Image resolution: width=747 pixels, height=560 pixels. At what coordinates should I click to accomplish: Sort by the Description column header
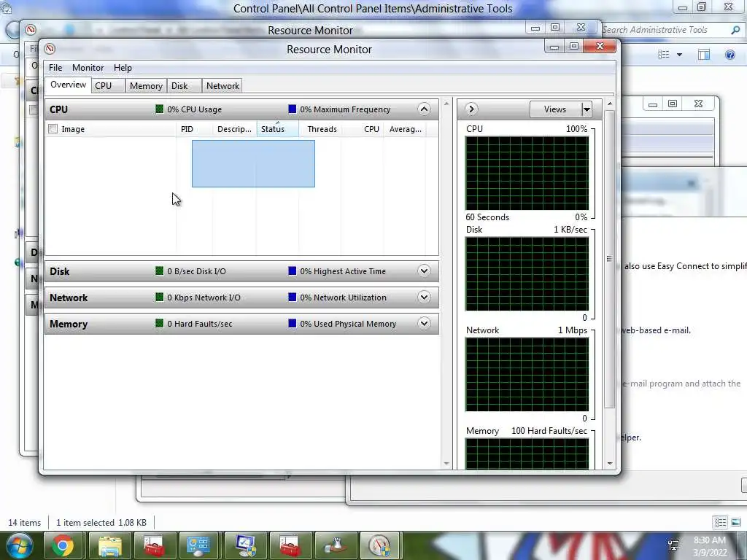234,129
